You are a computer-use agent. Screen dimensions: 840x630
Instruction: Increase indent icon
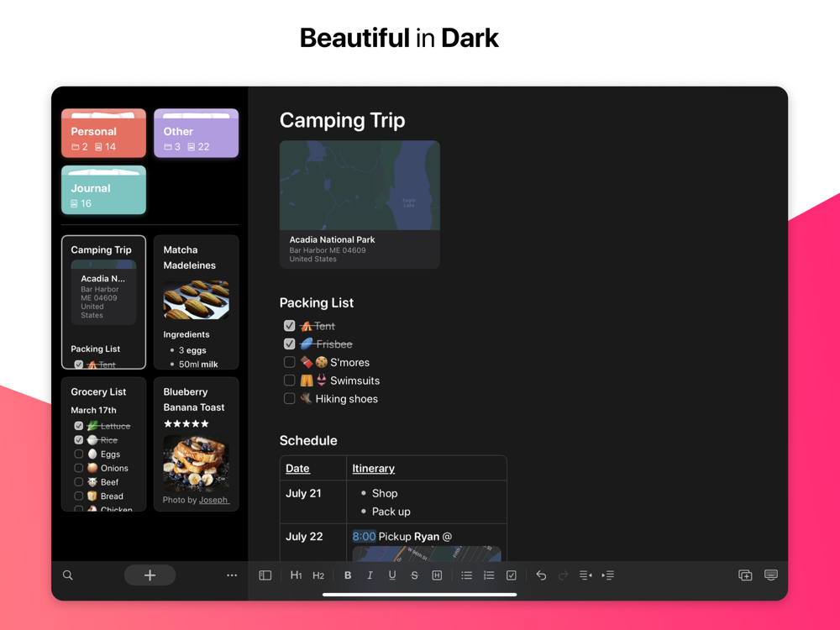pos(608,575)
